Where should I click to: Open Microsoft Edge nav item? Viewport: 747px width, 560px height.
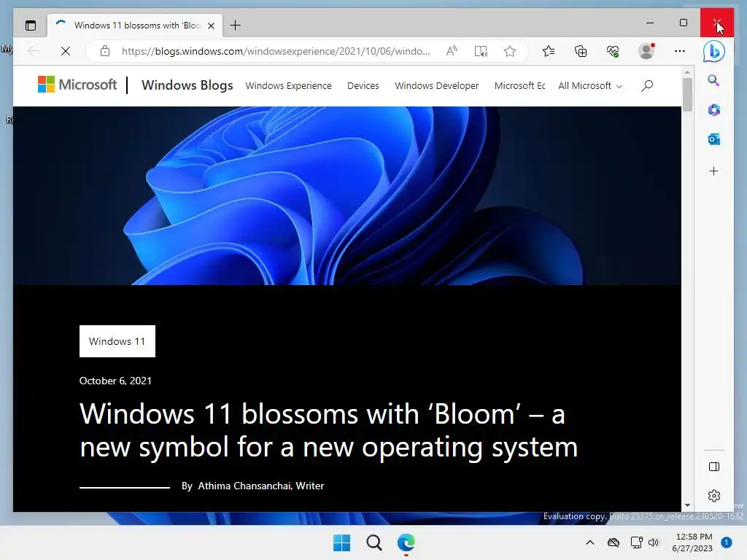click(519, 86)
